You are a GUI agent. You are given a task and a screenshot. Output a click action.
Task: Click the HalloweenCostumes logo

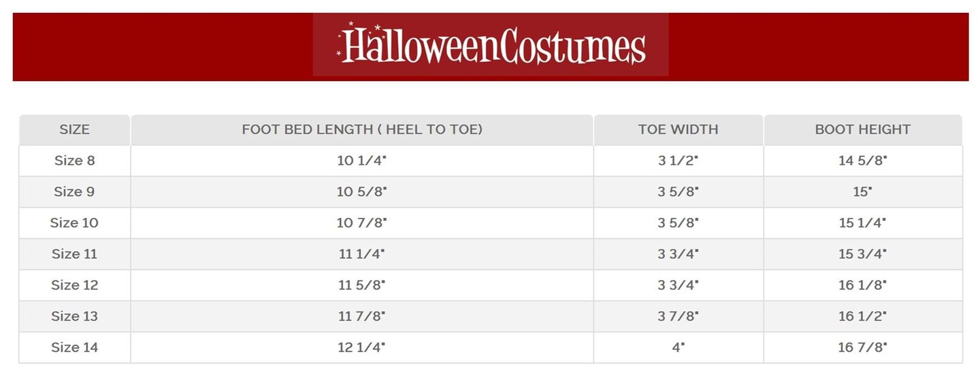pyautogui.click(x=491, y=45)
